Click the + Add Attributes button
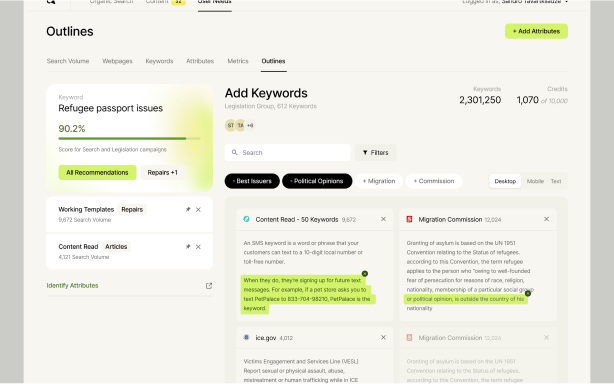Viewport: 614px width, 384px height. pyautogui.click(x=536, y=31)
